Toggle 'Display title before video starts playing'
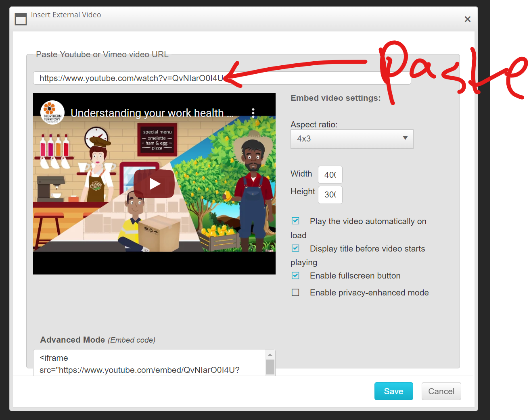529x420 pixels. pyautogui.click(x=295, y=248)
